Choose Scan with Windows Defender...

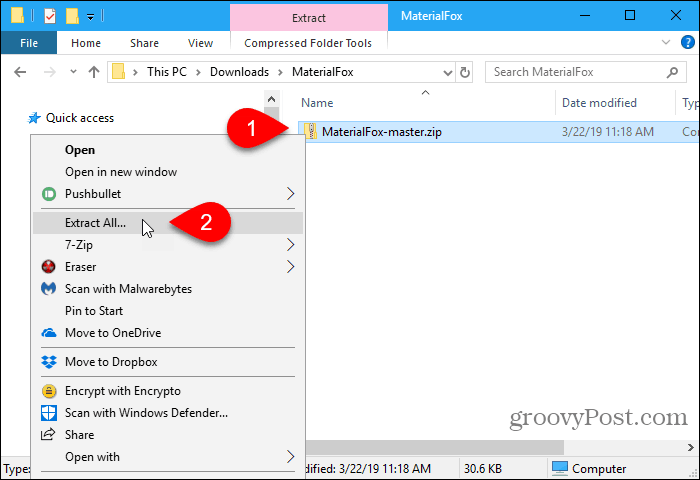click(146, 413)
